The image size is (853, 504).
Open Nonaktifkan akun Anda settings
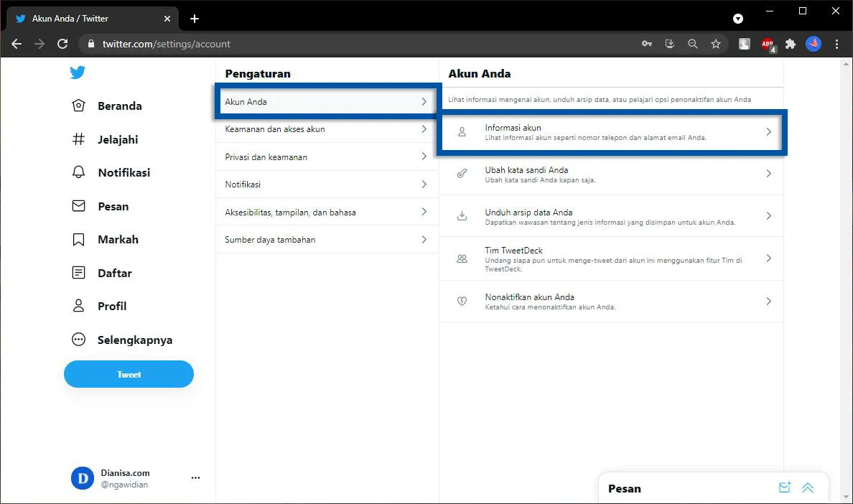coord(612,301)
